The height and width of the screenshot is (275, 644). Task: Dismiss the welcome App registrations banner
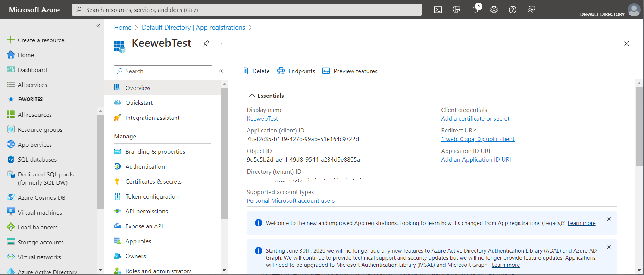pyautogui.click(x=609, y=219)
